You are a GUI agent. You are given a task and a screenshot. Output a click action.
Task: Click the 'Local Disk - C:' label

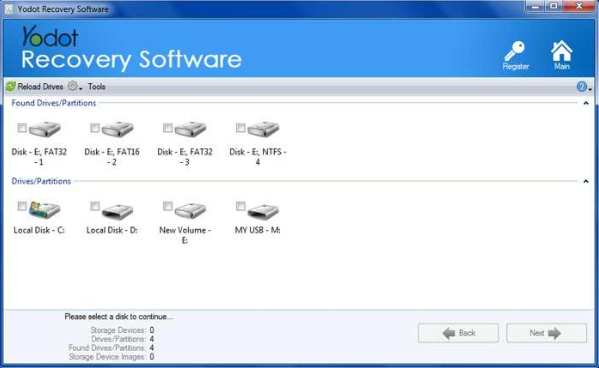39,230
